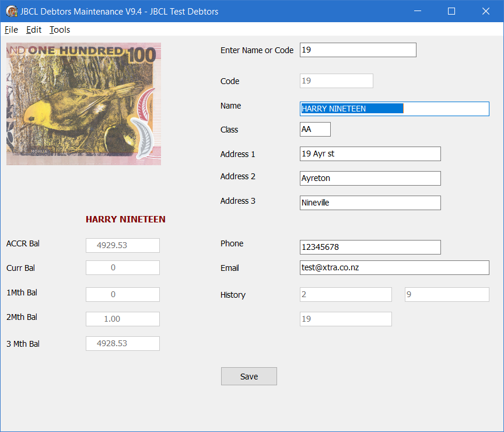
Task: Click the Email label
Action: (x=229, y=268)
